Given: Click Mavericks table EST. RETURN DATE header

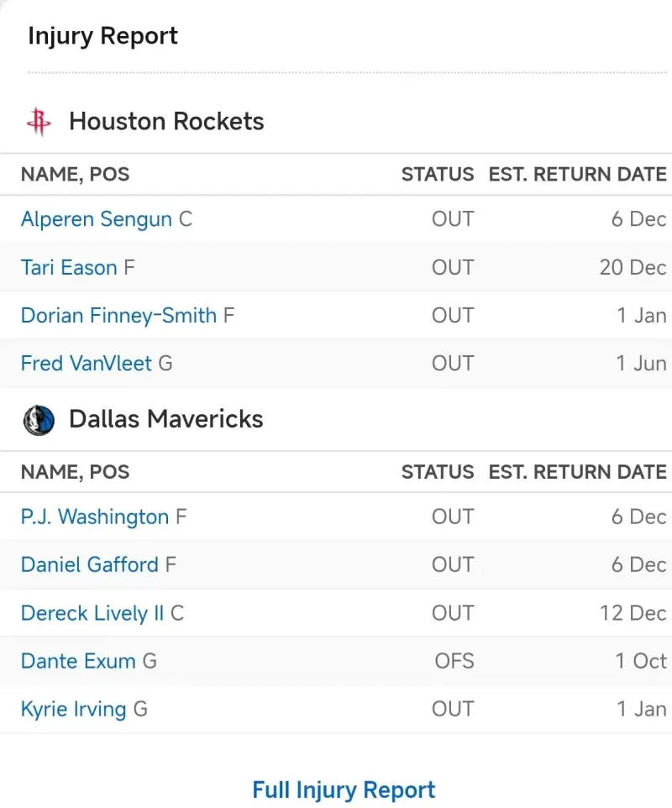Looking at the screenshot, I should (577, 472).
